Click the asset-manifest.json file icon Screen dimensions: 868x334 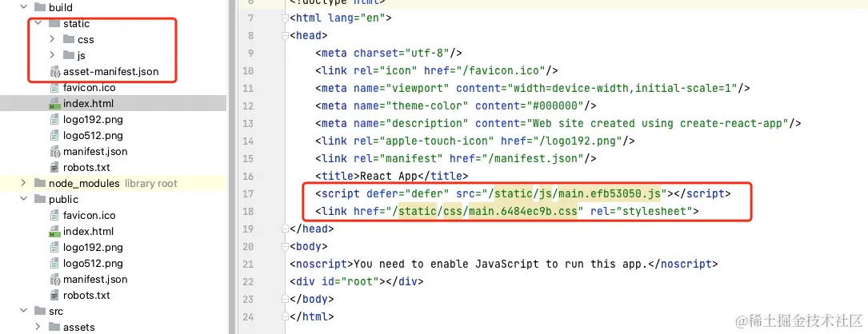click(55, 71)
